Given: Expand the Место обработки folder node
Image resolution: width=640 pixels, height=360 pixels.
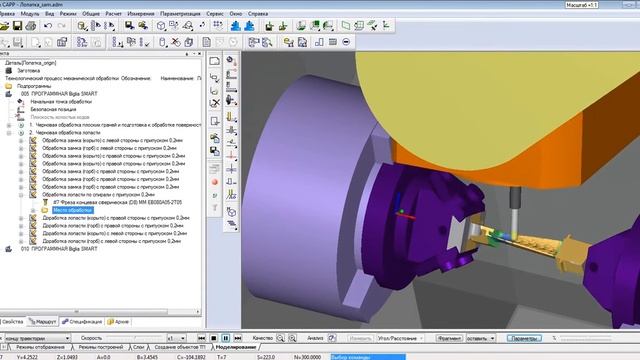Looking at the screenshot, I should click(33, 211).
